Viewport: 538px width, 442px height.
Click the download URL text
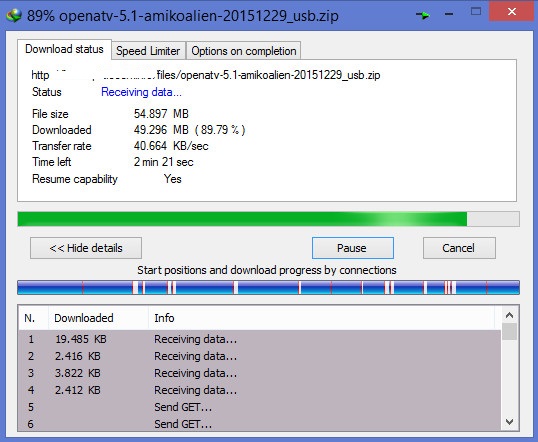(x=206, y=75)
